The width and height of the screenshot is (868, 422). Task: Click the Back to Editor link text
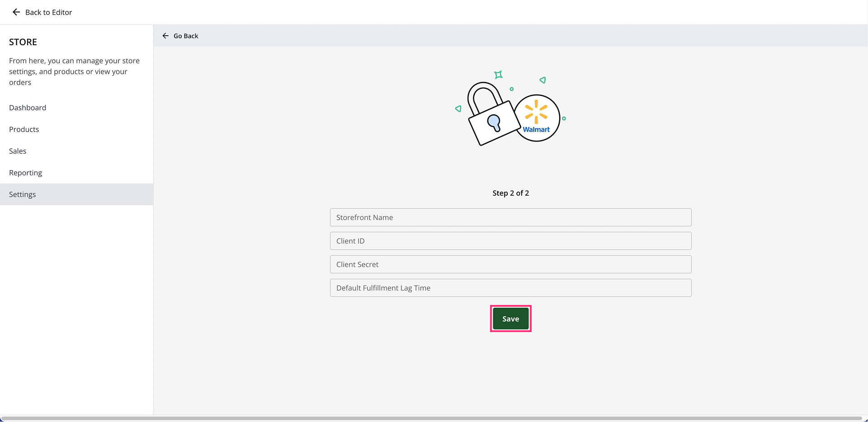tap(49, 12)
